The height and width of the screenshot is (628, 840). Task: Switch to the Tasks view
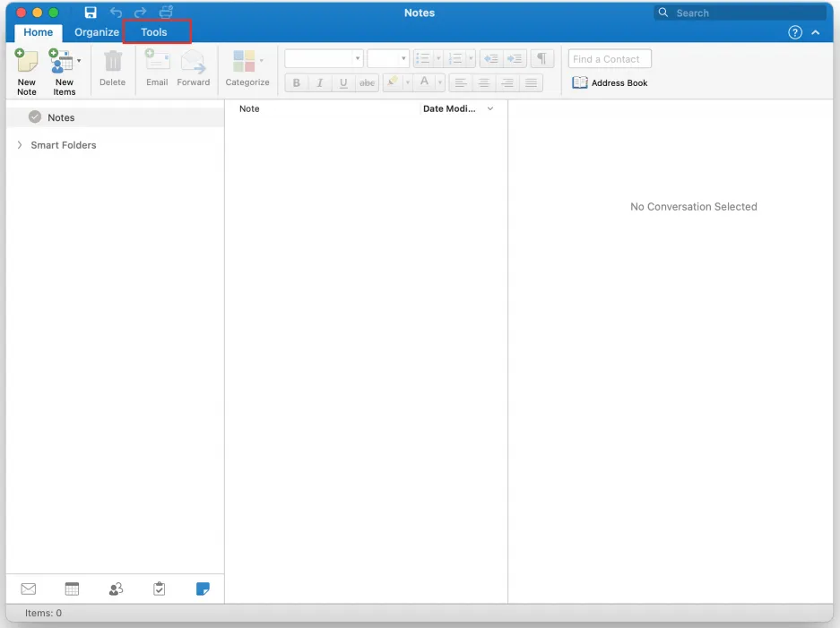[159, 589]
